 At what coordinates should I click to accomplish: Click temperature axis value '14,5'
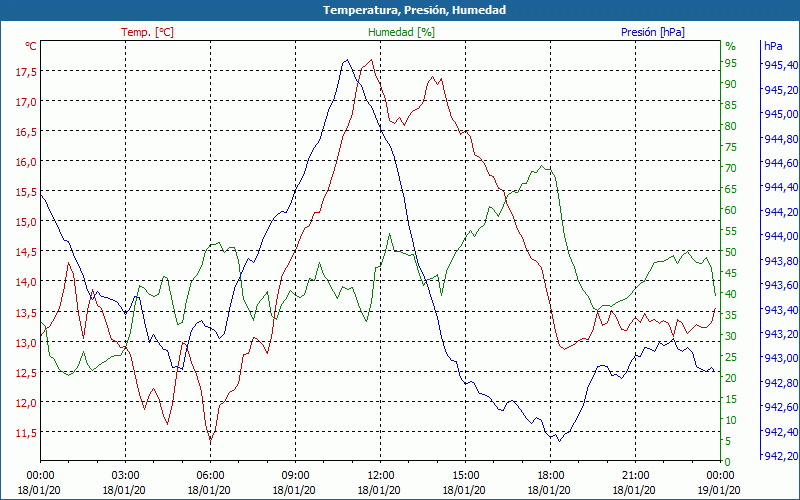(26, 252)
